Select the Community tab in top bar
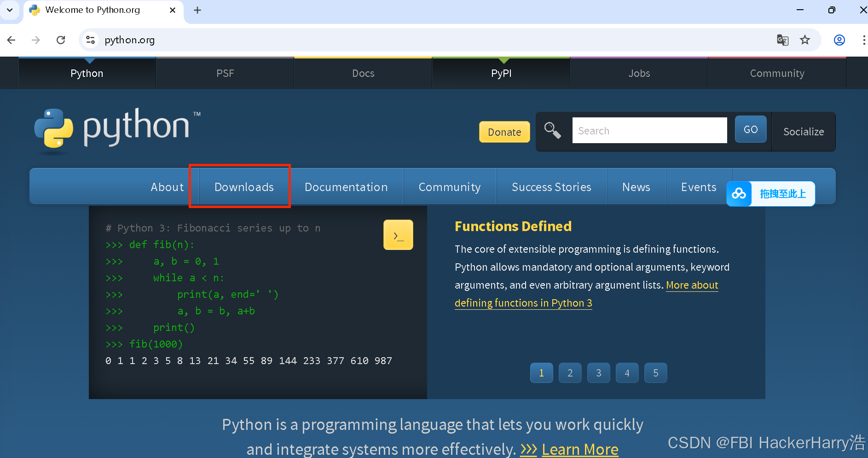Screen dimensions: 868x458 point(777,73)
